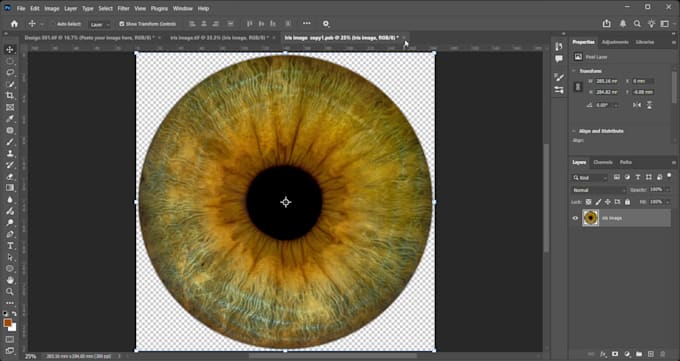Collapse the Transform section
Screen dimensions: 680x361
575,71
